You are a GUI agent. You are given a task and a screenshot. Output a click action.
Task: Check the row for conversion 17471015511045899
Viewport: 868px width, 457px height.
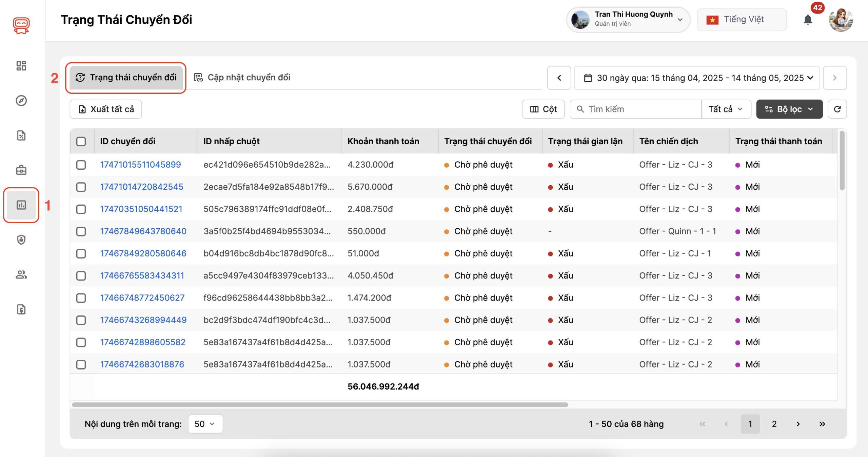[81, 165]
